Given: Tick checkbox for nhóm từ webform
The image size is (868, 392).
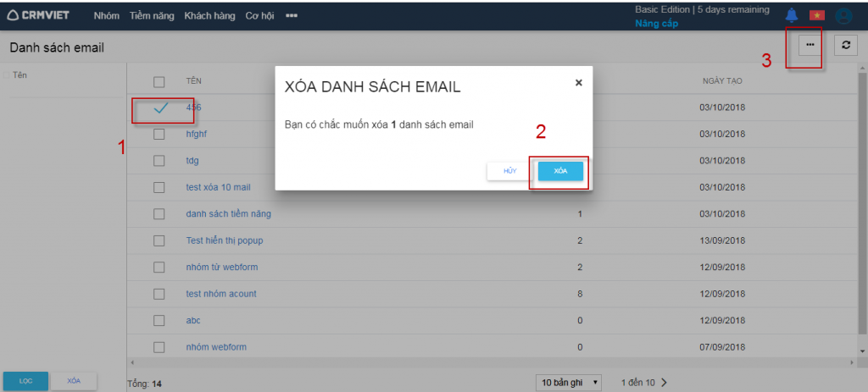Looking at the screenshot, I should 159,268.
